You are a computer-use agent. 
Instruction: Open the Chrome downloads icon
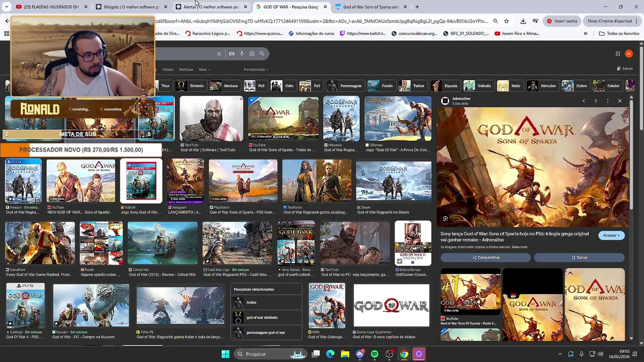point(523,21)
